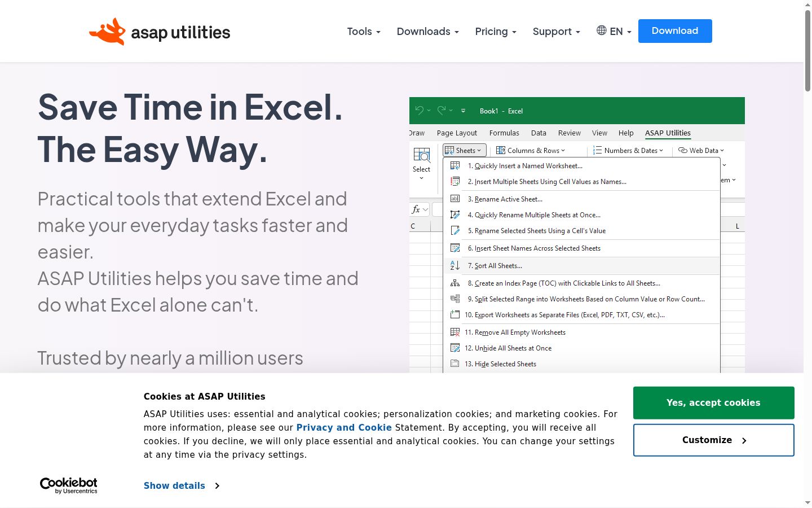This screenshot has width=812, height=508.
Task: Click hierarchy icon beside Create an Index Page
Action: pyautogui.click(x=455, y=283)
